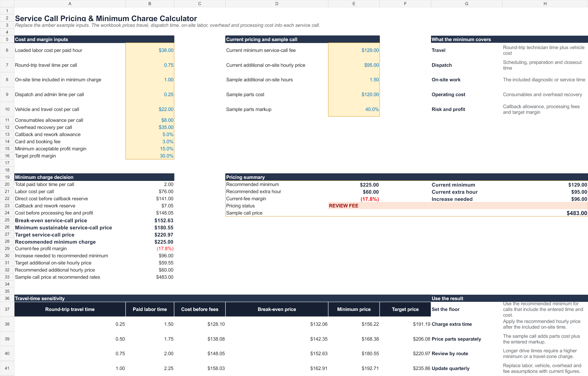Click the Recommended extra hour $60.00 value

coord(354,192)
